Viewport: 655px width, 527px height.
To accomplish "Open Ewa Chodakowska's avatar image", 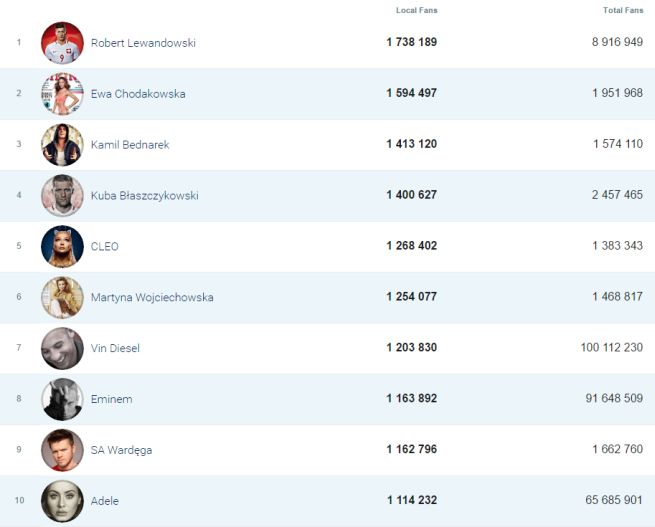I will coord(62,94).
